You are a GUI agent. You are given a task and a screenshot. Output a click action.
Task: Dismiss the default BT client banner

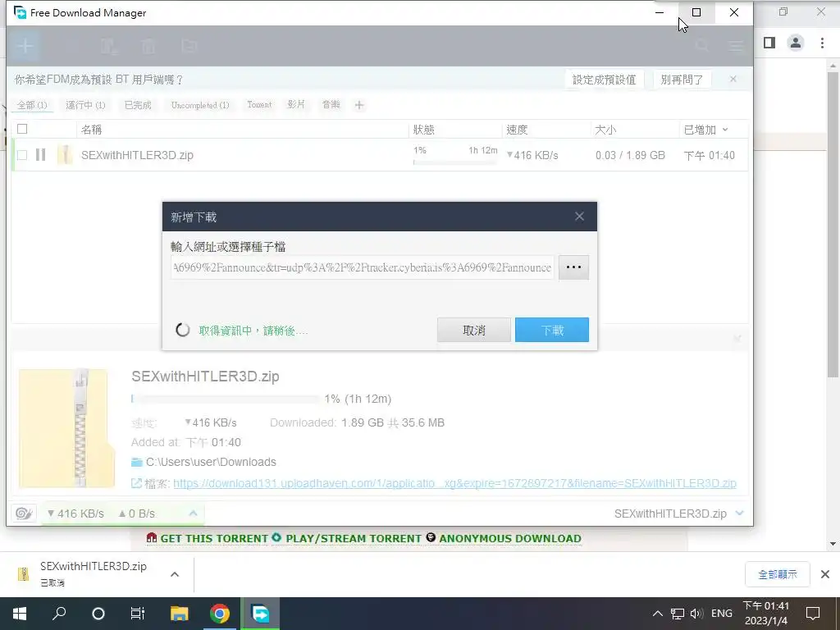733,80
